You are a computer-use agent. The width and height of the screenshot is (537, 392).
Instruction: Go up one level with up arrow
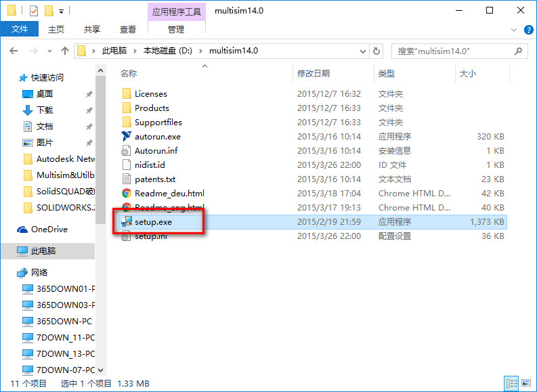[x=65, y=51]
